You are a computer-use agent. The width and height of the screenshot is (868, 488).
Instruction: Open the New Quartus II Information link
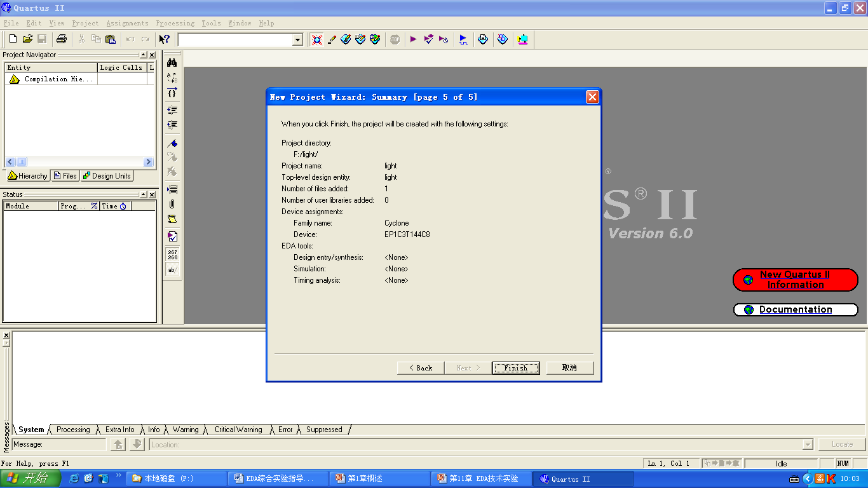click(x=795, y=280)
